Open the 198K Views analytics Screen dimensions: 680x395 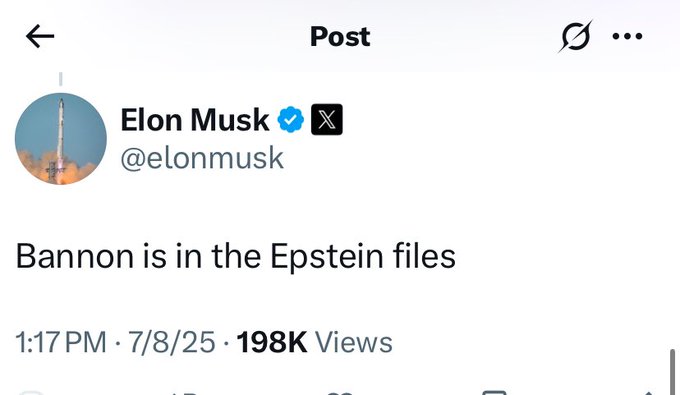tap(314, 342)
